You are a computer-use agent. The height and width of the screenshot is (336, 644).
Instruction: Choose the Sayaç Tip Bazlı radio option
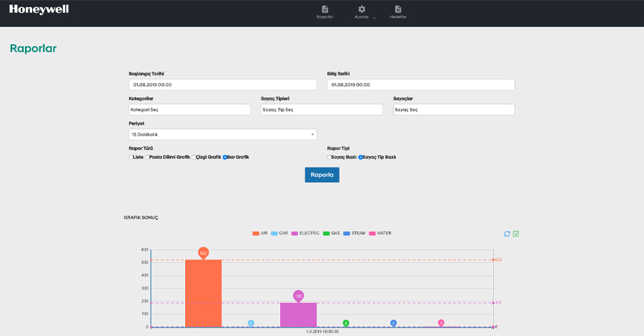[x=361, y=157]
